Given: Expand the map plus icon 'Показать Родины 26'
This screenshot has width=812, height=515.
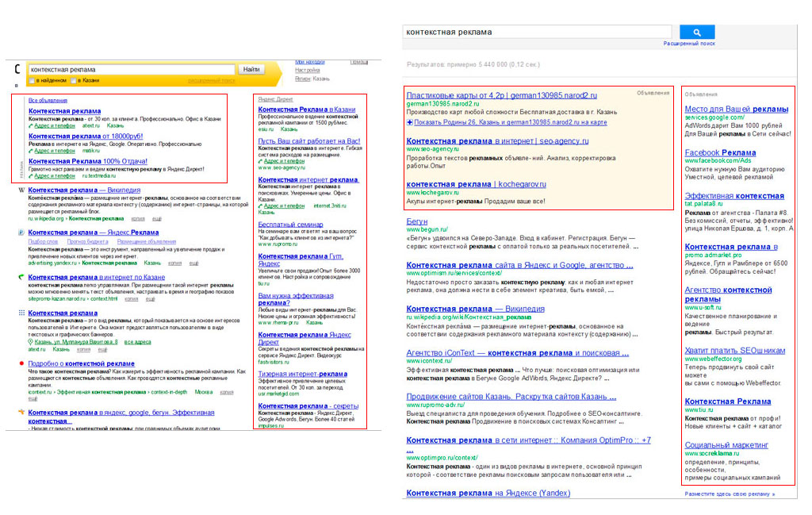Looking at the screenshot, I should 409,123.
